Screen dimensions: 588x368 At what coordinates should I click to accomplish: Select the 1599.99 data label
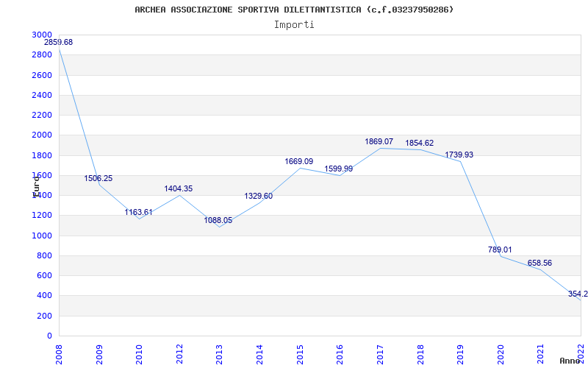pos(339,169)
